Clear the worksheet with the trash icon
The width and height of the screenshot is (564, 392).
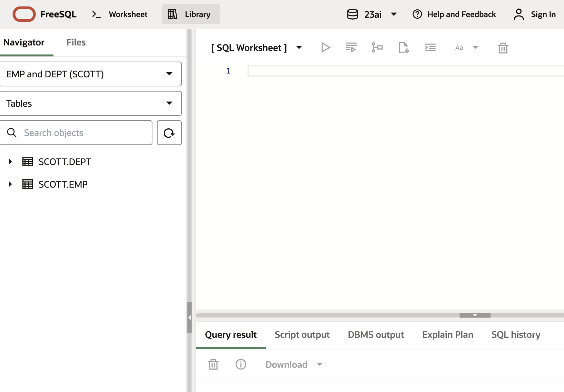[x=503, y=48]
